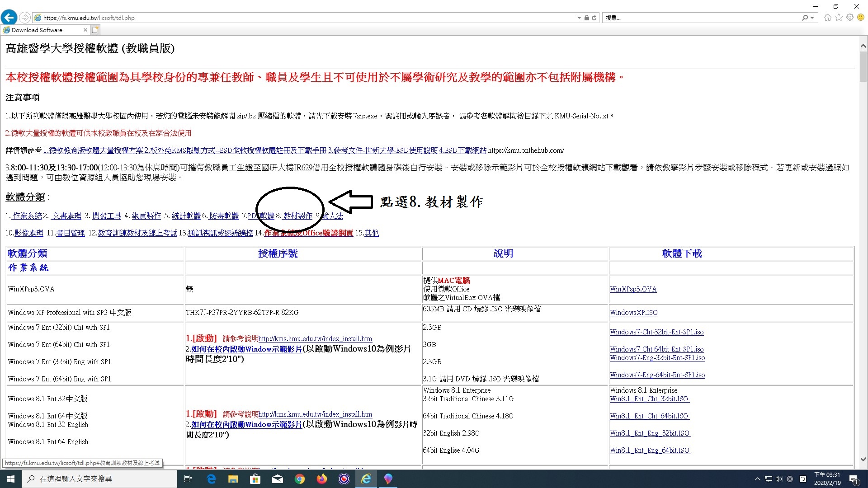Open category link 2. 文書處理
Viewport: 868px width, 488px height.
coord(66,216)
